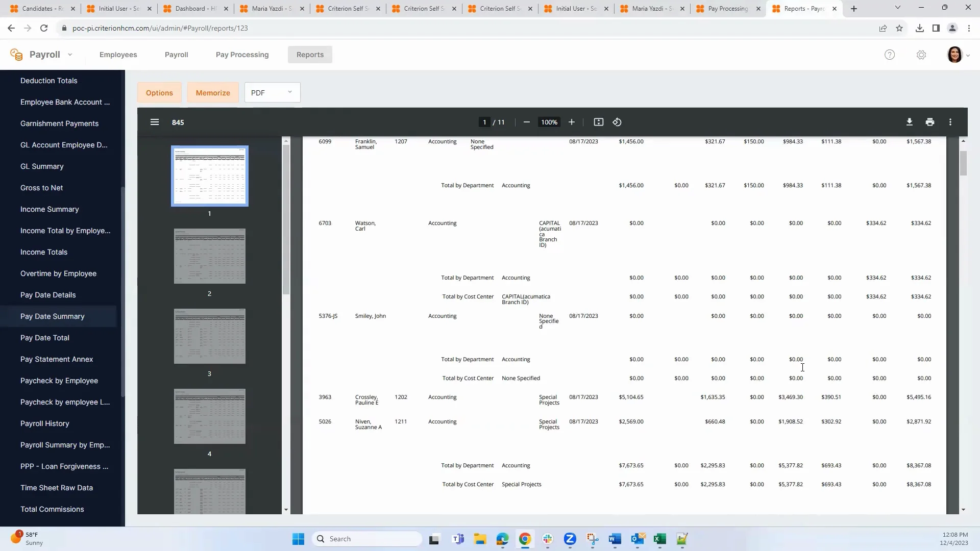Reload the browser page
This screenshot has width=980, height=551.
tap(44, 28)
